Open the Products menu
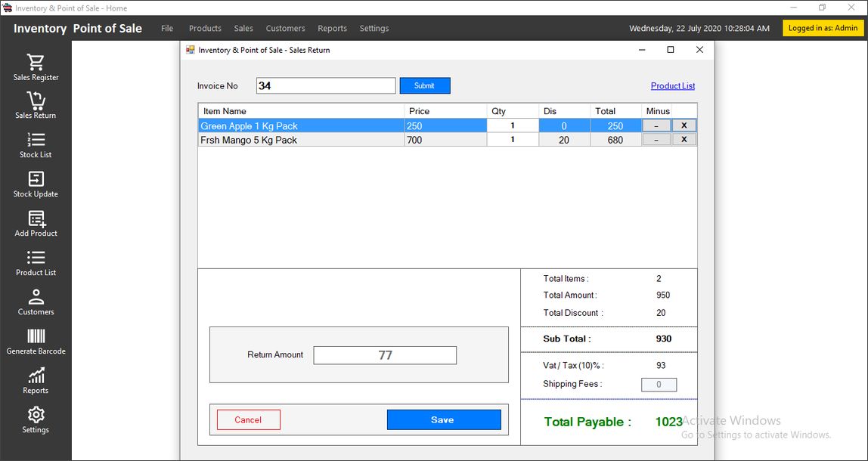 click(x=205, y=29)
